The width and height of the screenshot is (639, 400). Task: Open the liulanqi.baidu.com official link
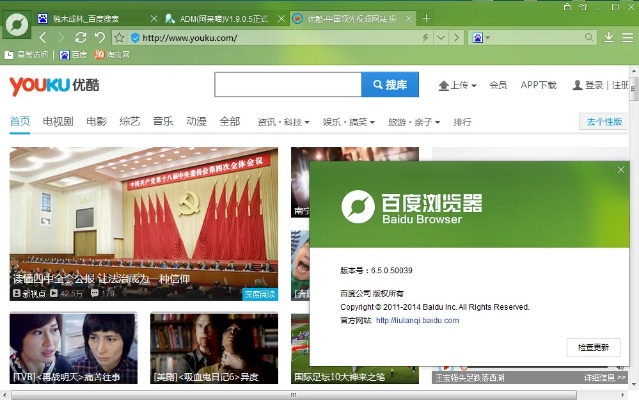(418, 321)
